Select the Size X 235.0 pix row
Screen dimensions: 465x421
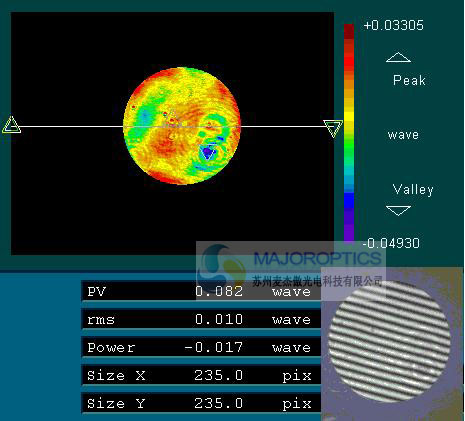[201, 375]
